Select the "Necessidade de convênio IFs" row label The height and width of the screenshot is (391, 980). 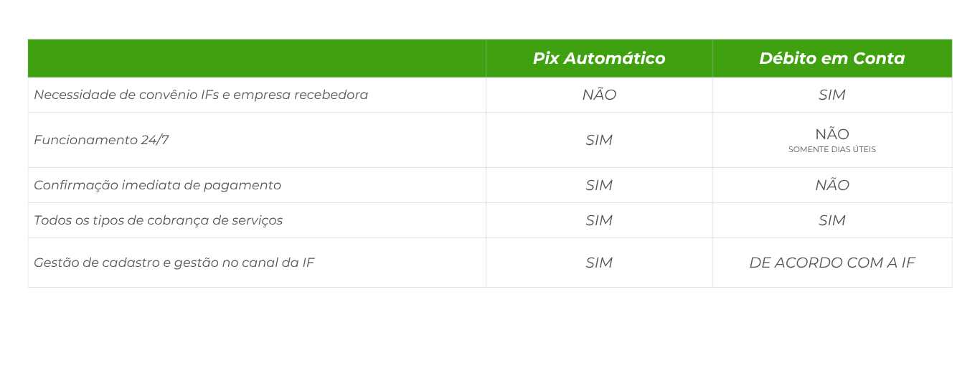tap(201, 95)
